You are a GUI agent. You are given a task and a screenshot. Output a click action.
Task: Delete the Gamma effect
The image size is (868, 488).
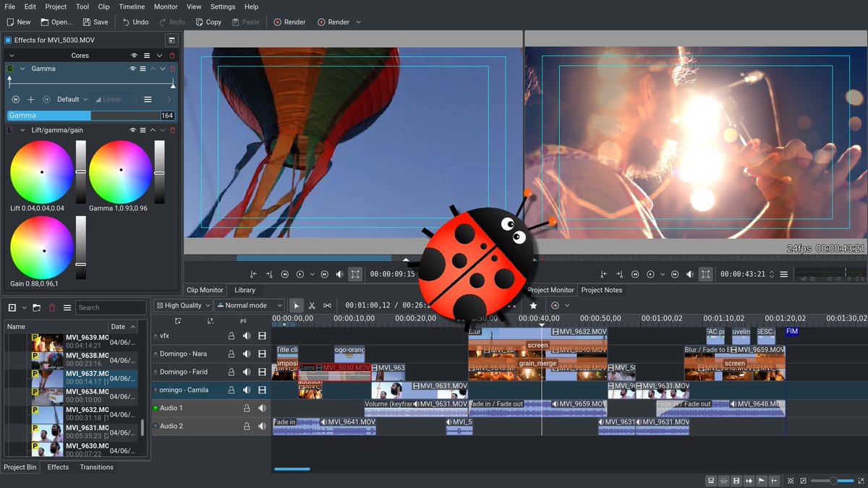172,69
